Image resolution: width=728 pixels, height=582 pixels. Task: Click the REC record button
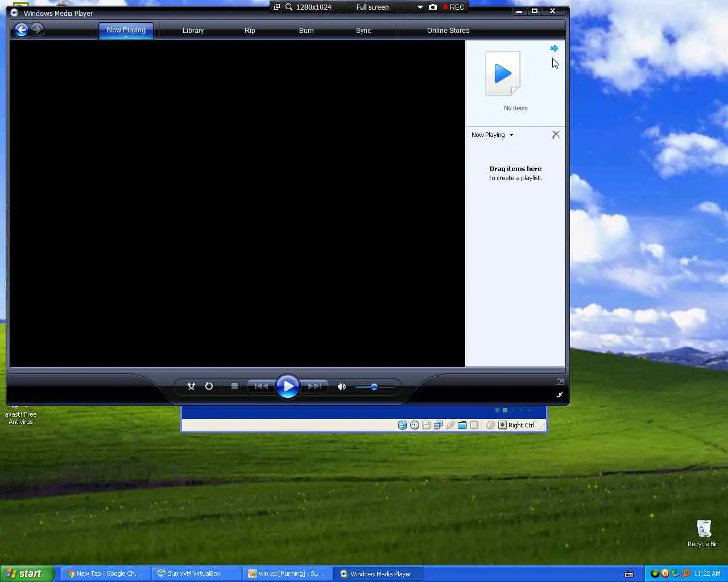click(x=454, y=7)
